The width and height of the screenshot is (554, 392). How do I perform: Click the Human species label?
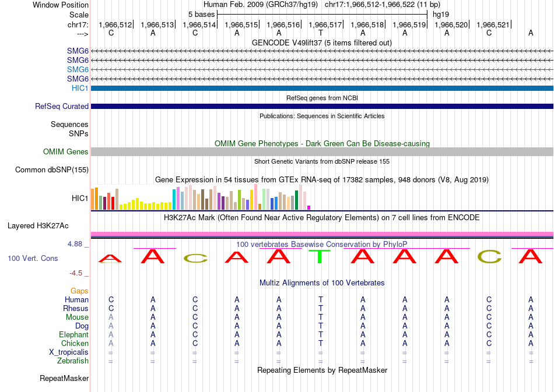click(x=76, y=299)
